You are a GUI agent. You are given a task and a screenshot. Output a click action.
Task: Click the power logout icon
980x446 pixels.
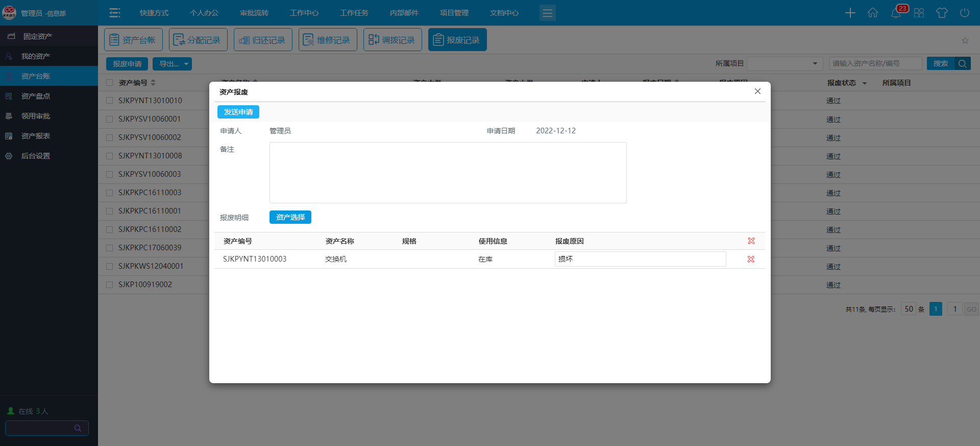click(x=964, y=13)
